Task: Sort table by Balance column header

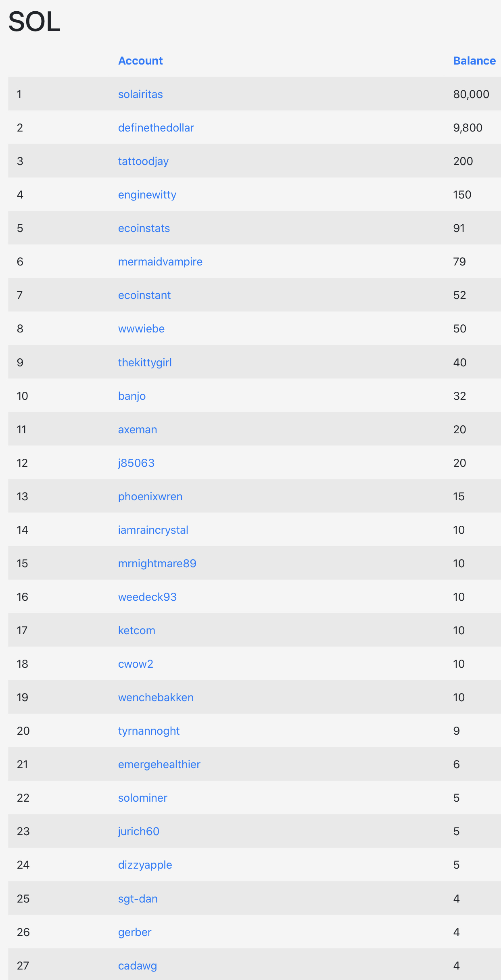Action: 474,61
